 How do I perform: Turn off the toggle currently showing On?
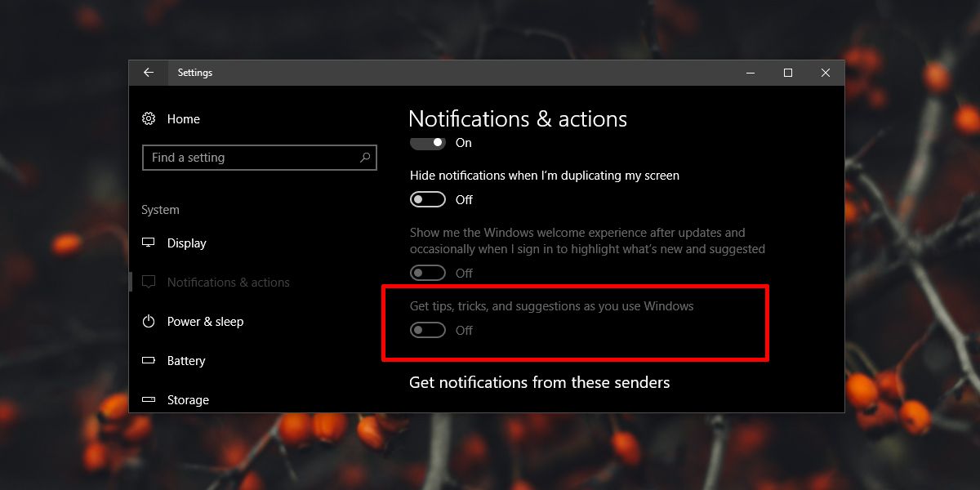(428, 142)
